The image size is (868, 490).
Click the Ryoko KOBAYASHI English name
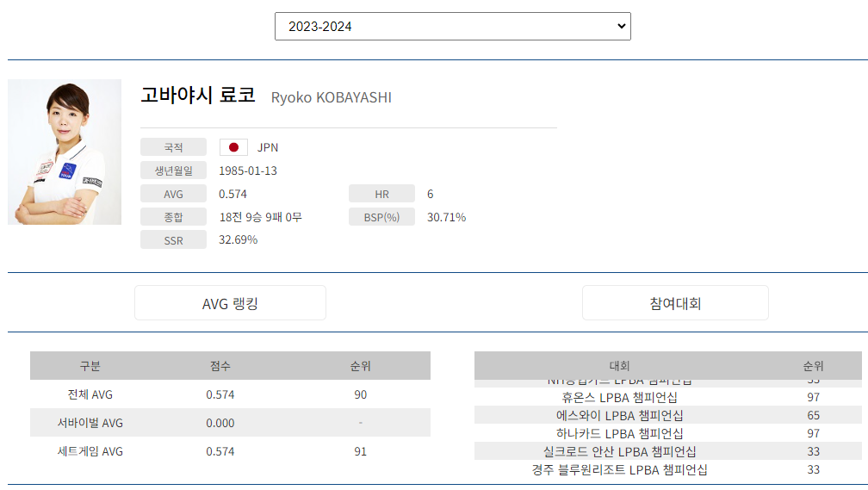(x=331, y=97)
